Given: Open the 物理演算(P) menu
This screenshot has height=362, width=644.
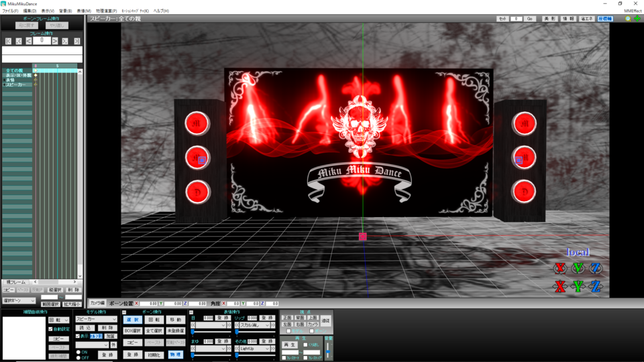Looking at the screenshot, I should click(107, 11).
